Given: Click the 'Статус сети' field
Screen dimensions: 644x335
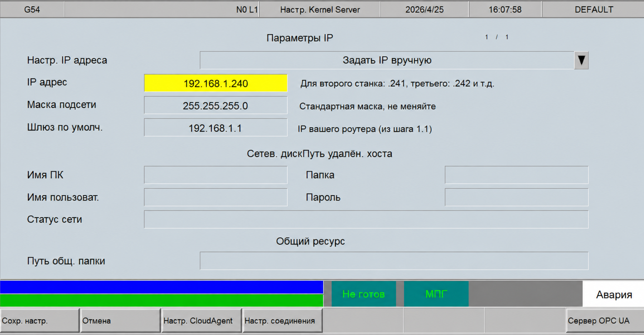Looking at the screenshot, I should pyautogui.click(x=366, y=219).
